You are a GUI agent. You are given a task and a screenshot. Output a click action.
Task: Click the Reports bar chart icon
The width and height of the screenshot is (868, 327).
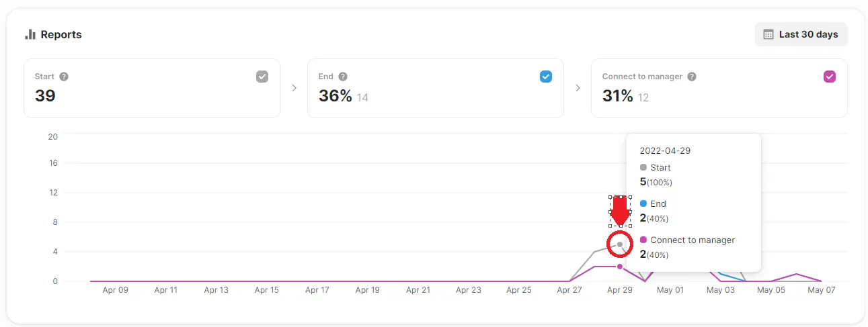[30, 34]
